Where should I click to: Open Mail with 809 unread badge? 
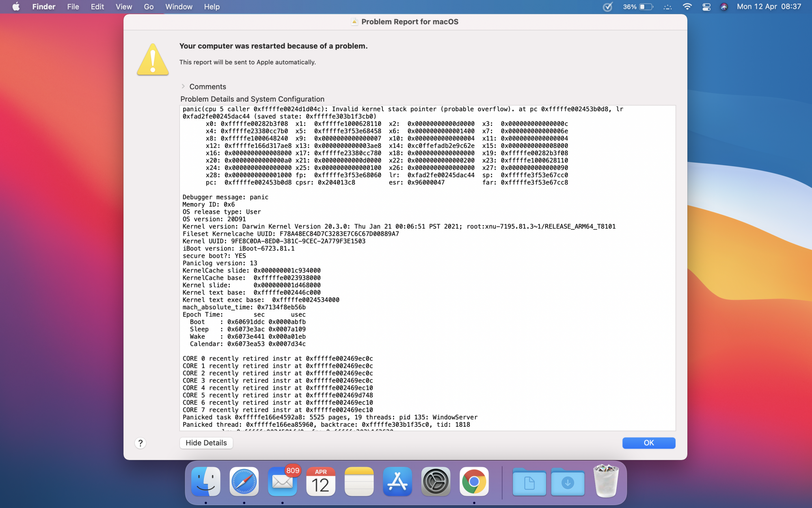(283, 482)
